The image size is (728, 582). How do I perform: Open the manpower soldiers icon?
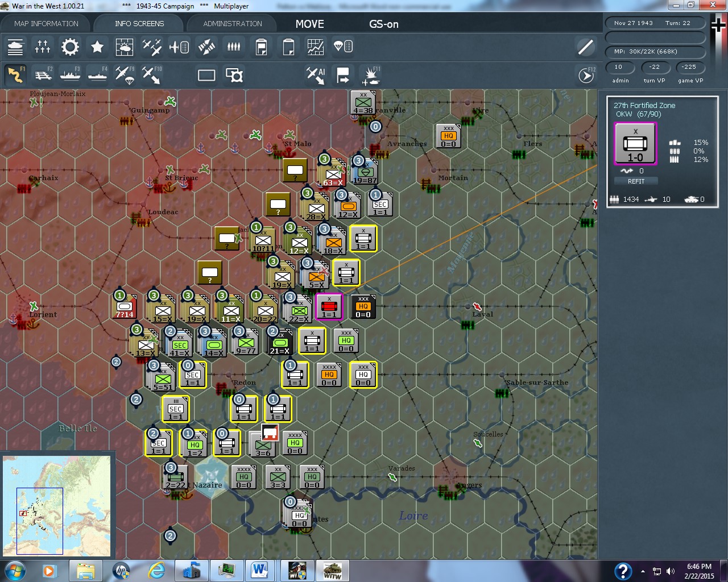[x=234, y=47]
